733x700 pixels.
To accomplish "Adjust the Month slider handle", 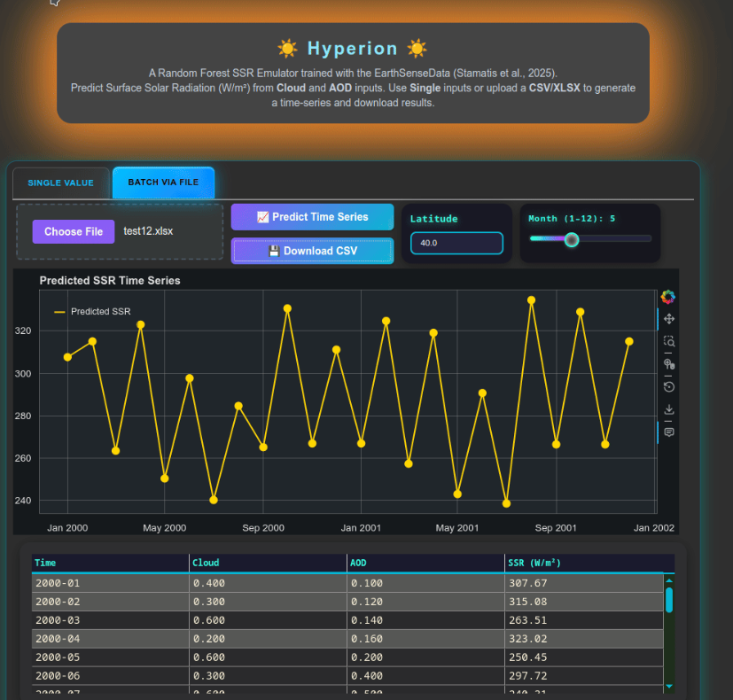I will pos(572,239).
